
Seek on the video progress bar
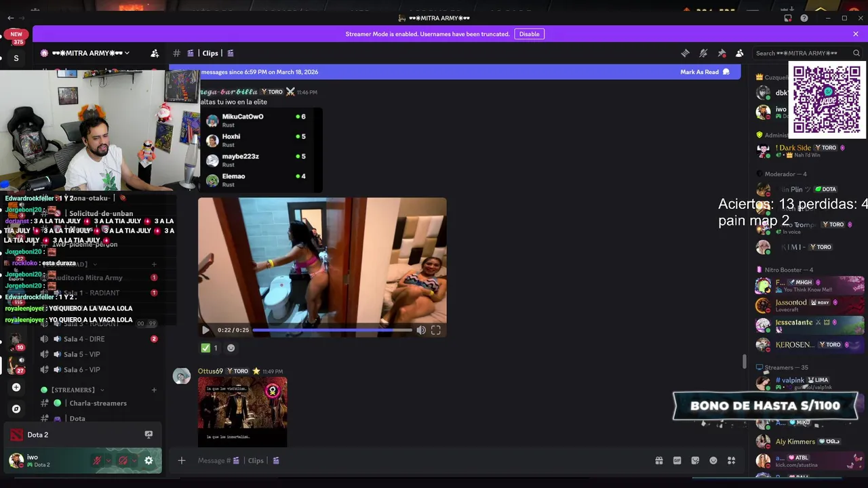click(332, 330)
